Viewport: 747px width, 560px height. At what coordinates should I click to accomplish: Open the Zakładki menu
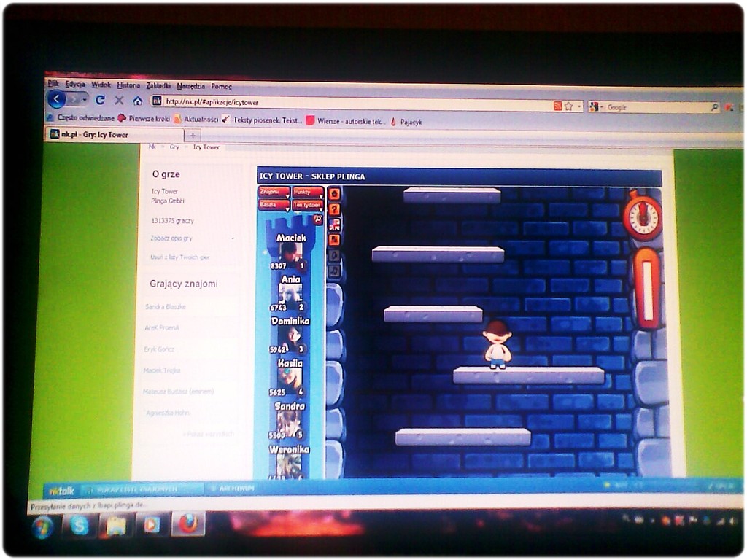pos(158,86)
